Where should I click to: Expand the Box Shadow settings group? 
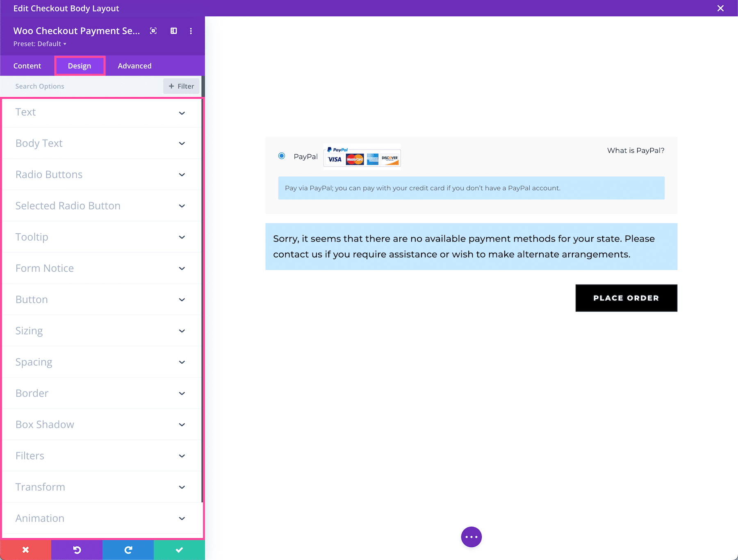point(102,424)
